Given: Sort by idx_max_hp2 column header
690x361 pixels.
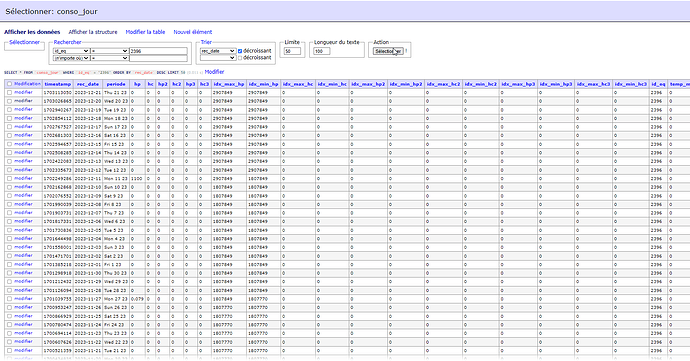Looking at the screenshot, I should (x=368, y=84).
